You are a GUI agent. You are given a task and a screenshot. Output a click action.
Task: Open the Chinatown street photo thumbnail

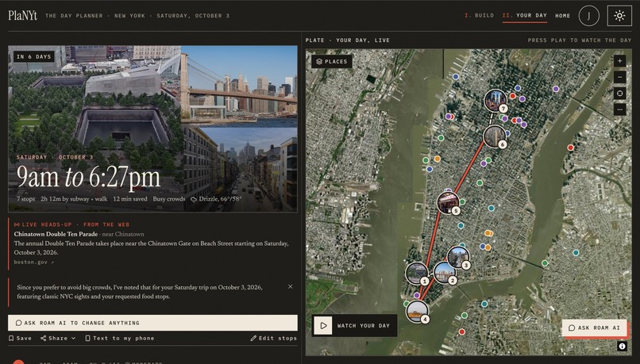pos(239,170)
